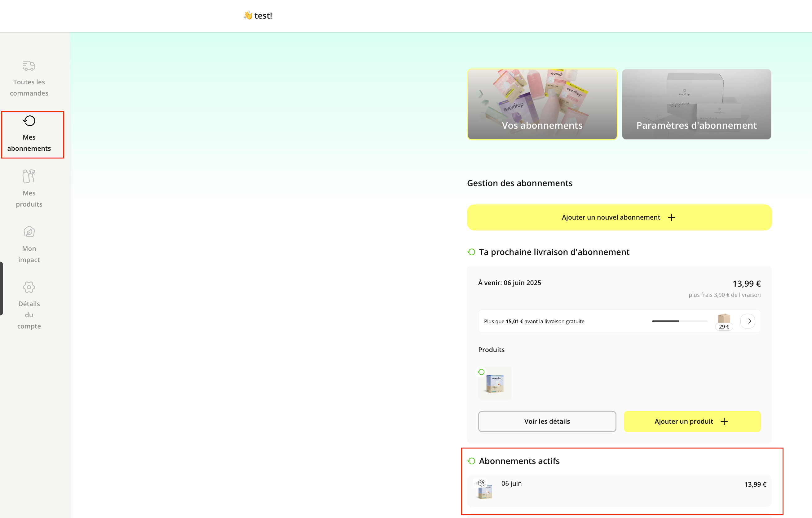
Task: Open the gear icon for Détails du compte
Action: [29, 287]
